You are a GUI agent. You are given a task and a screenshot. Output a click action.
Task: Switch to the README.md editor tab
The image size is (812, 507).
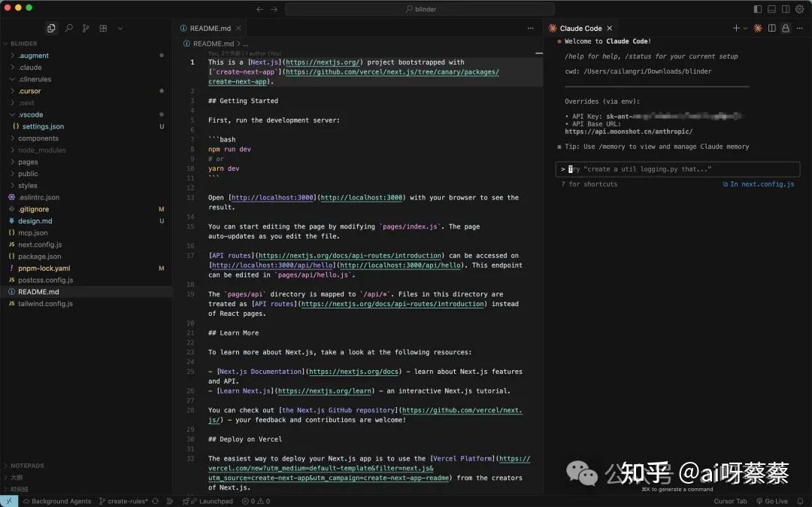coord(209,27)
